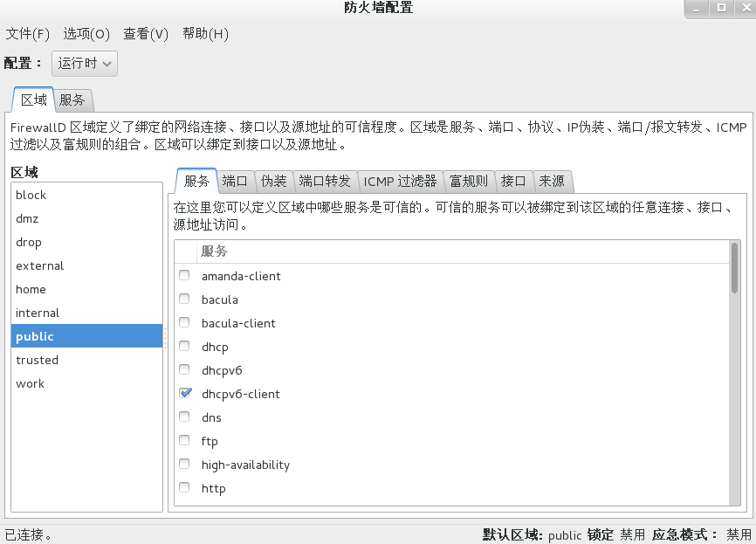Screen dimensions: 756x544
Task: Close the 防火墙配置 window
Action: point(746,9)
